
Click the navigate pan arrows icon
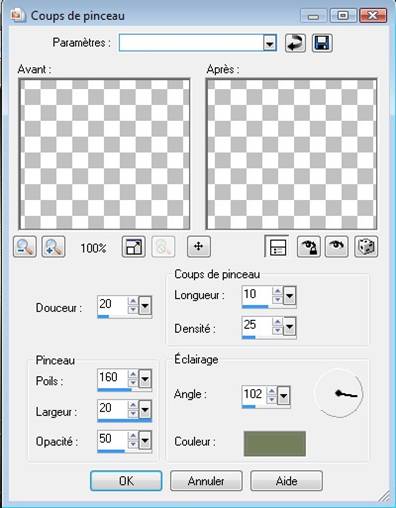point(199,247)
